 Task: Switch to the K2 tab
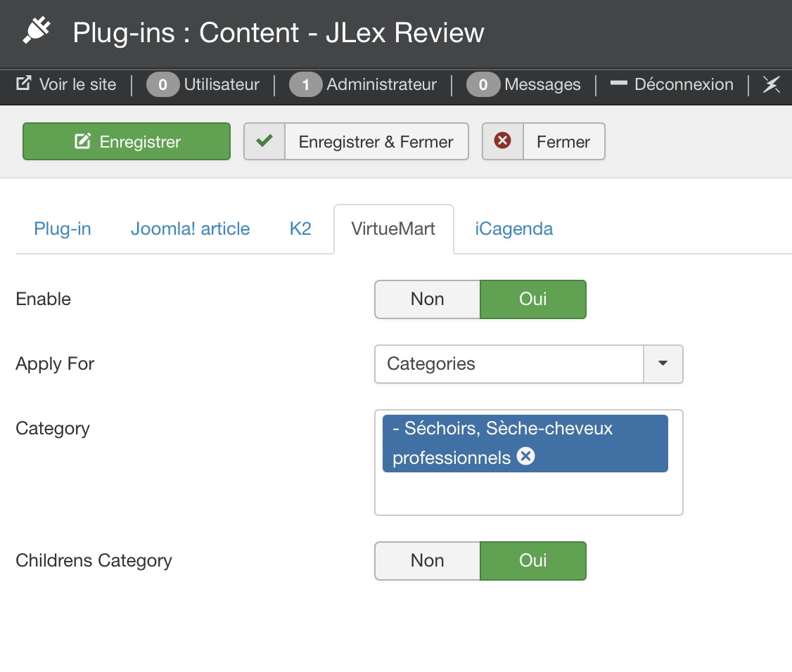[x=300, y=229]
